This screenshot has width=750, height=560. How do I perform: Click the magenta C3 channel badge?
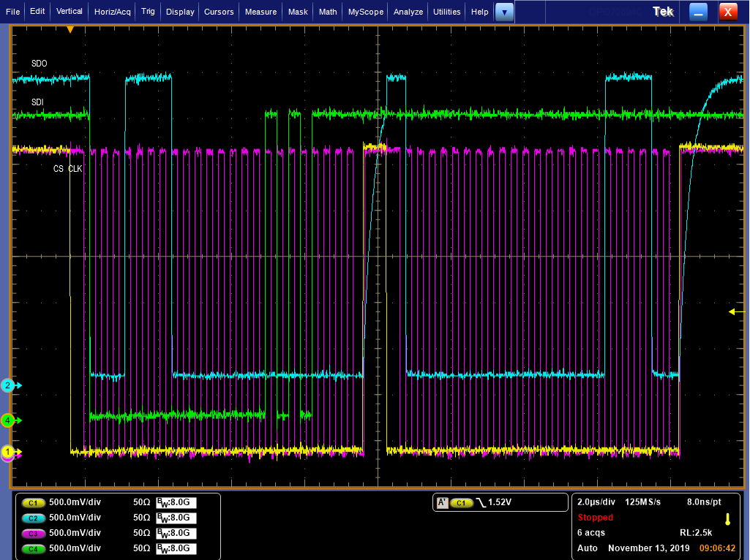click(33, 533)
